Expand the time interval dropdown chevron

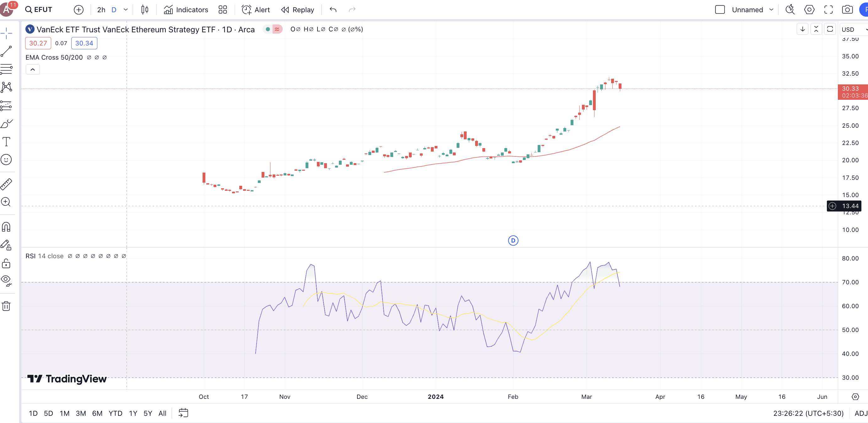[126, 10]
